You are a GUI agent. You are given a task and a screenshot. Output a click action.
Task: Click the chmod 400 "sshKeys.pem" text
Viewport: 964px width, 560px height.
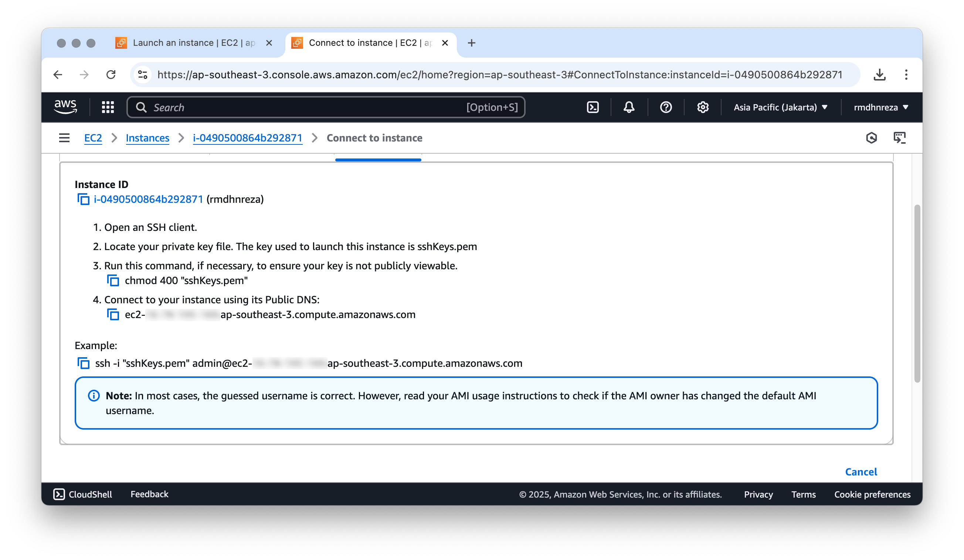[x=186, y=281]
